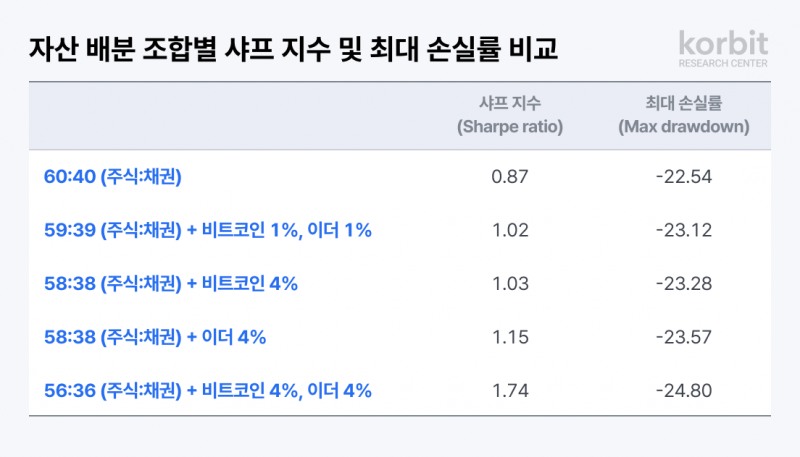The image size is (800, 457).
Task: Click the Sharpe ratio cell showing 1.03
Action: coord(510,283)
